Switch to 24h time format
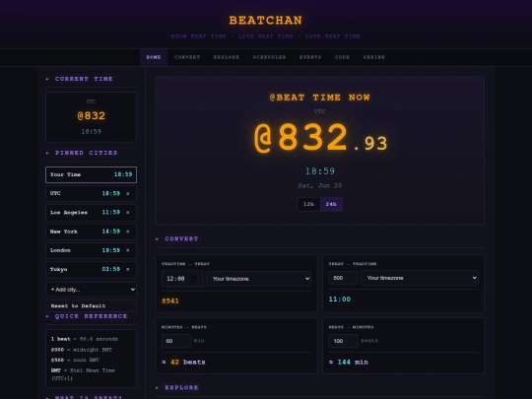Screen dimensions: 532x399 [x=331, y=204]
